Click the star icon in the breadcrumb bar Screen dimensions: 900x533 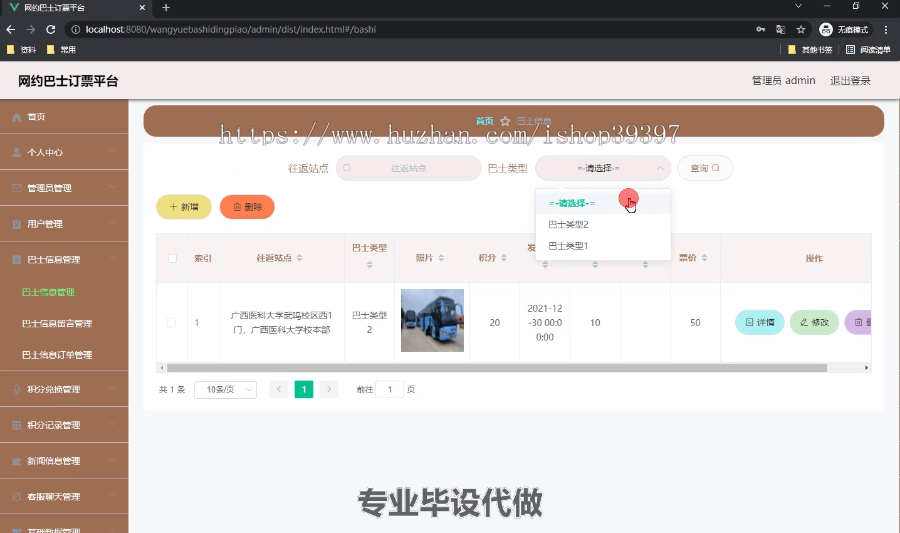[505, 121]
